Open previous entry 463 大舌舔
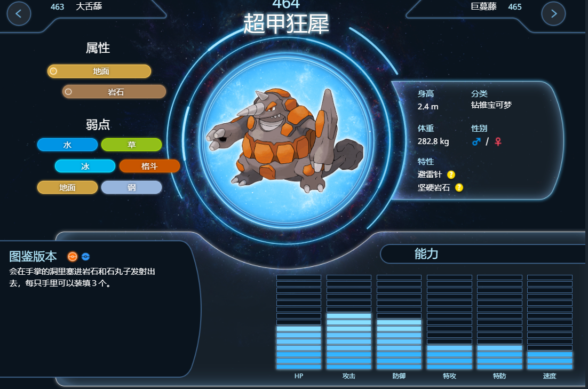This screenshot has height=389, width=588. [76, 7]
